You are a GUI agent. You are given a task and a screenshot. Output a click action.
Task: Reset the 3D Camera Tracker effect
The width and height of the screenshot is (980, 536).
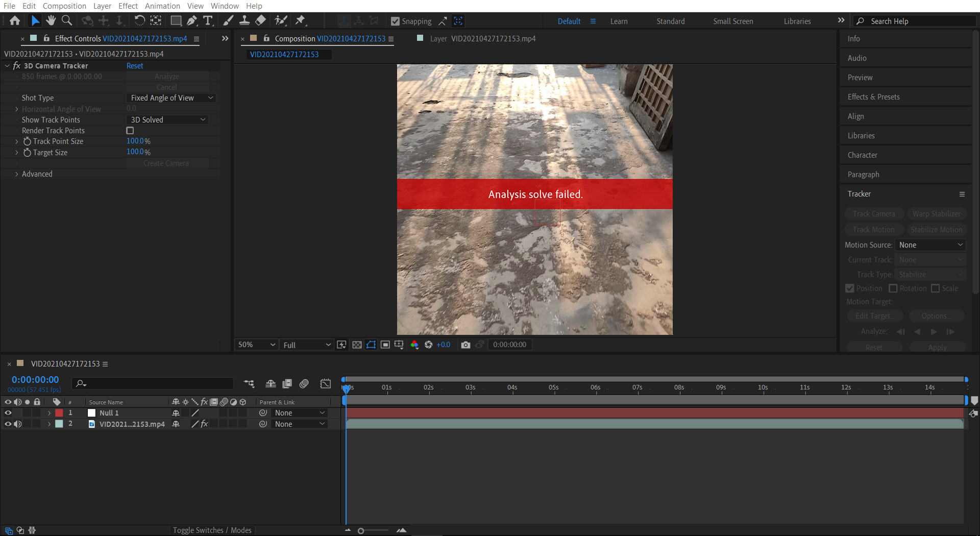134,65
